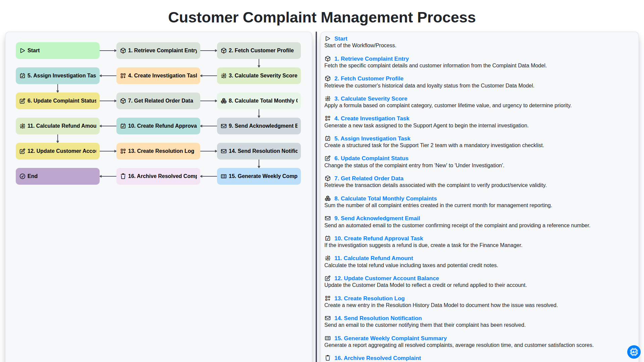The height and width of the screenshot is (362, 644).
Task: Select the '13. Create Resolution Log' node label
Action: pyautogui.click(x=161, y=151)
